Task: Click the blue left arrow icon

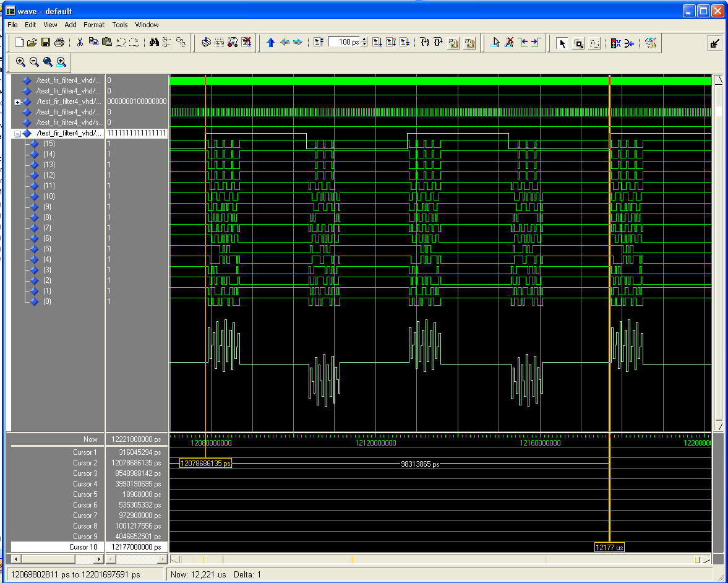Action: (x=285, y=43)
